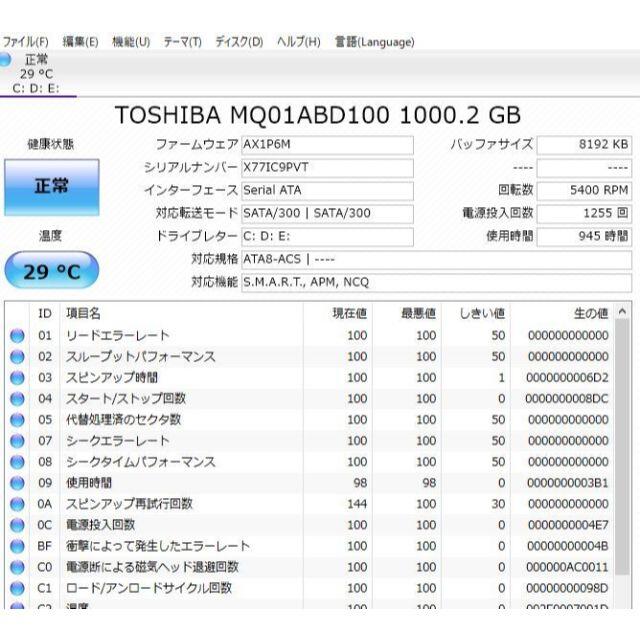Click the serial number field X77IC9PVT
The height and width of the screenshot is (640, 640).
pyautogui.click(x=327, y=168)
